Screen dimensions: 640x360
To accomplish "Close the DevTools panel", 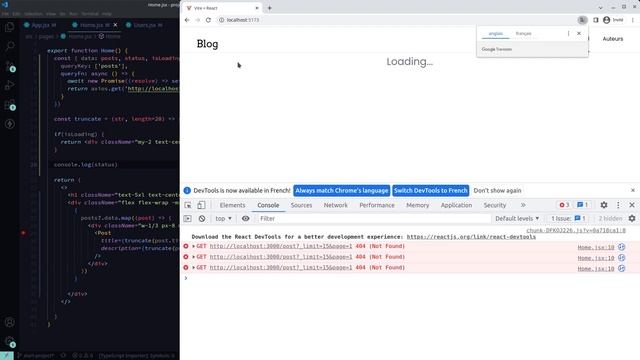I will (632, 205).
